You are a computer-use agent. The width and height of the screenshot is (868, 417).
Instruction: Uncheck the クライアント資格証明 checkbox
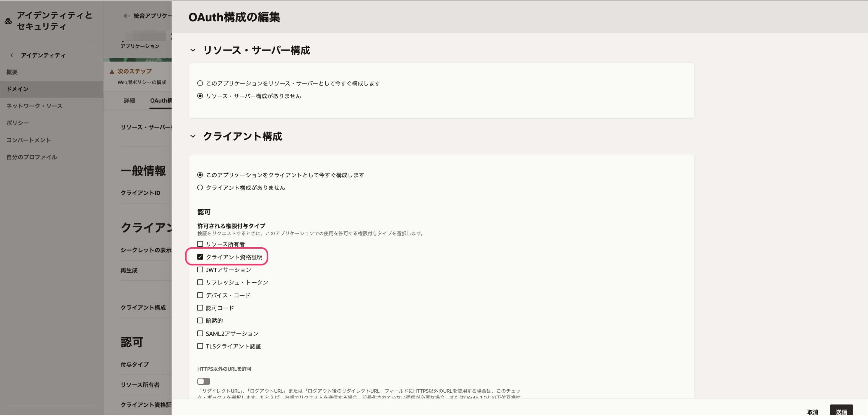pos(200,257)
